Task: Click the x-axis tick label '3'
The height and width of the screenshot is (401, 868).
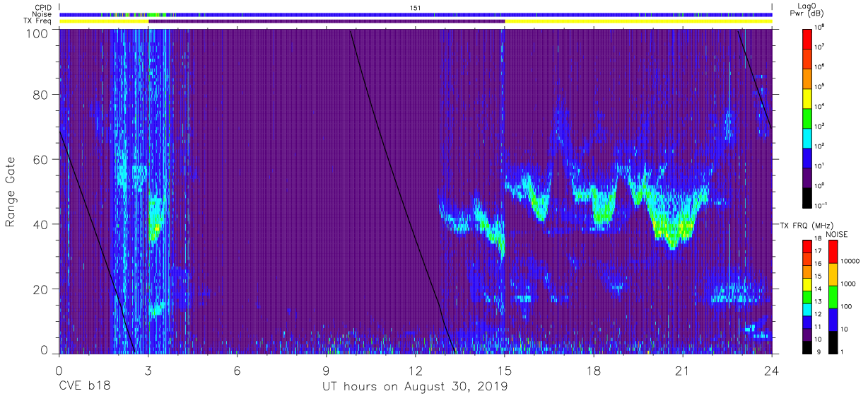Action: [148, 369]
